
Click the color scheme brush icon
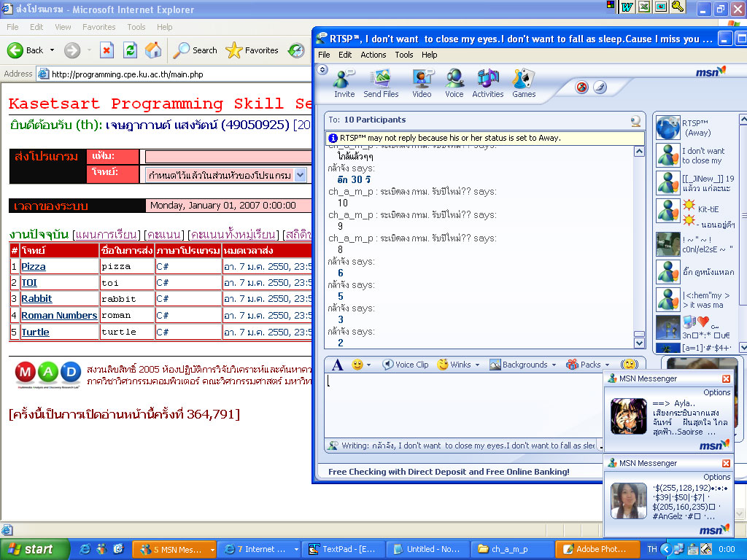click(600, 87)
